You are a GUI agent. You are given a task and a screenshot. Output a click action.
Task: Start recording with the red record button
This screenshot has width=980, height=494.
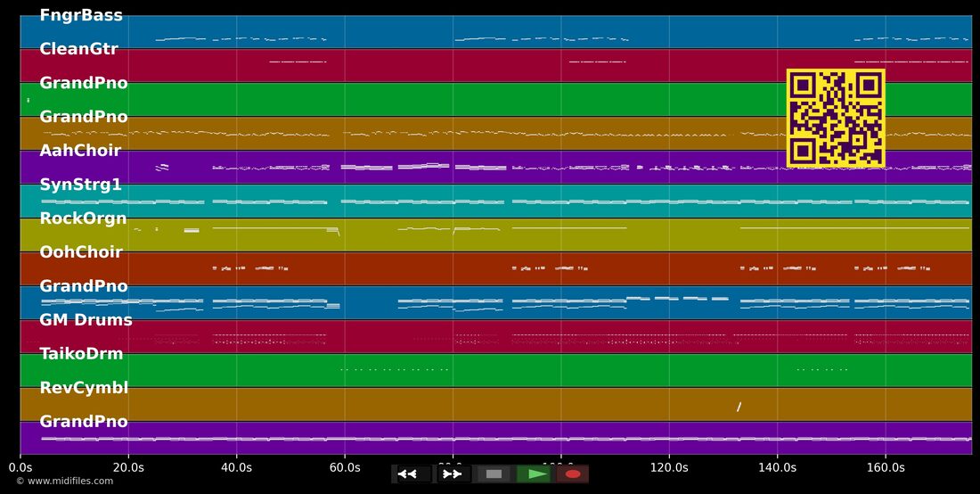[573, 474]
